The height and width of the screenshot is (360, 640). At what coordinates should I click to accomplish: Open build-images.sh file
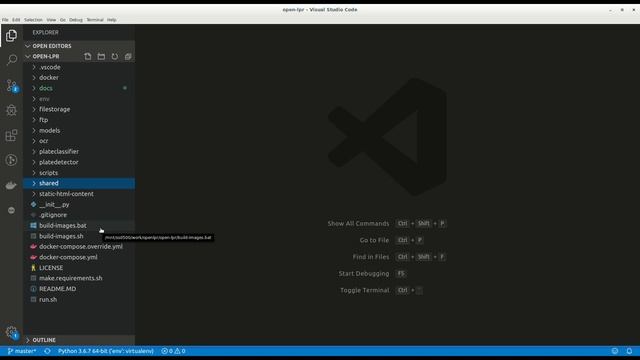pos(79,236)
